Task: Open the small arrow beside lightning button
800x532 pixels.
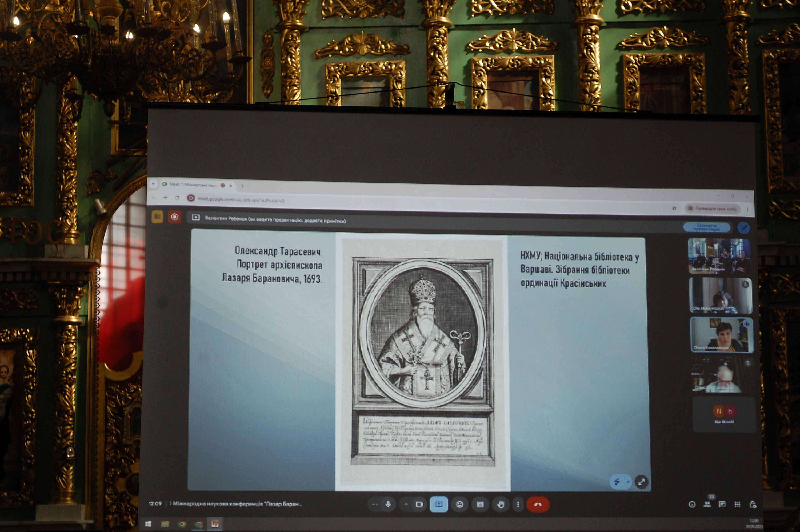Action: click(x=628, y=482)
